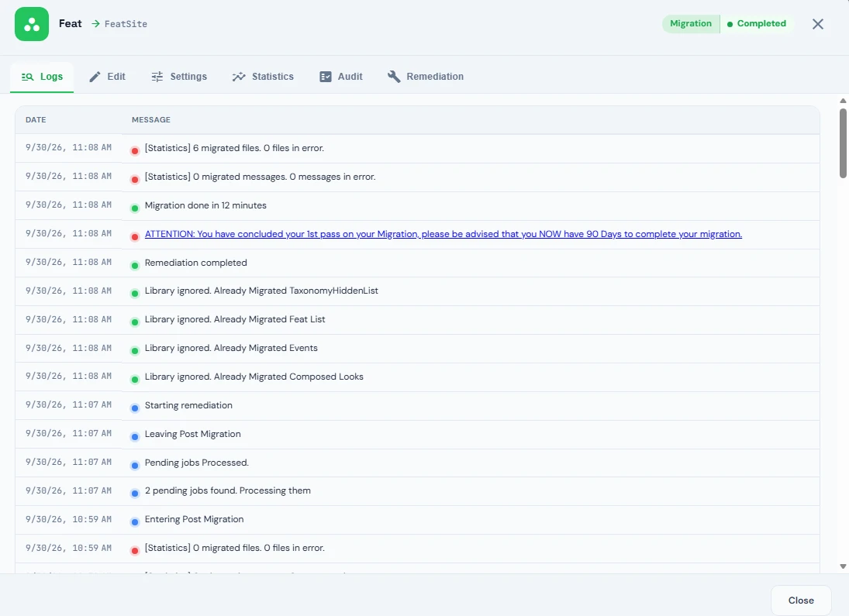Click the scrollbar up arrow
Screen dimensions: 849x616
click(x=843, y=101)
